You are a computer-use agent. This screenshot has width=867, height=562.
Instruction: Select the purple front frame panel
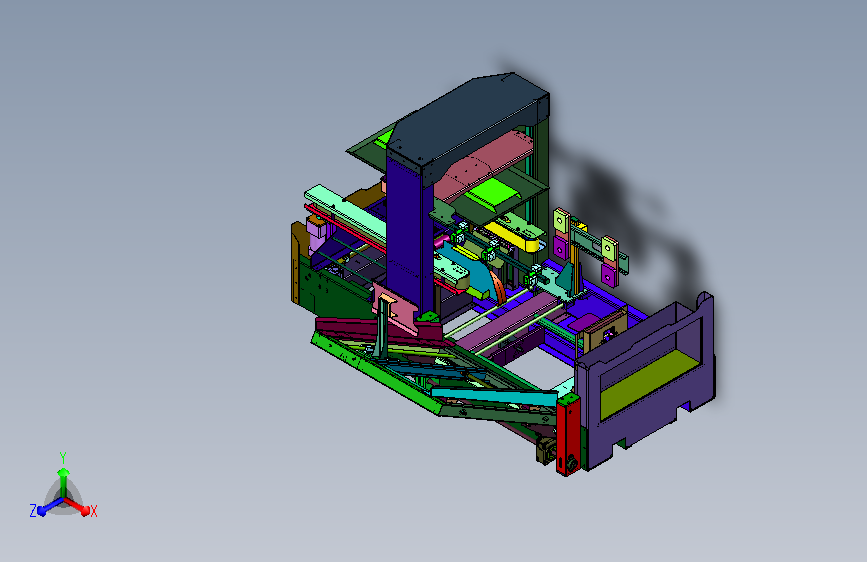[x=645, y=380]
